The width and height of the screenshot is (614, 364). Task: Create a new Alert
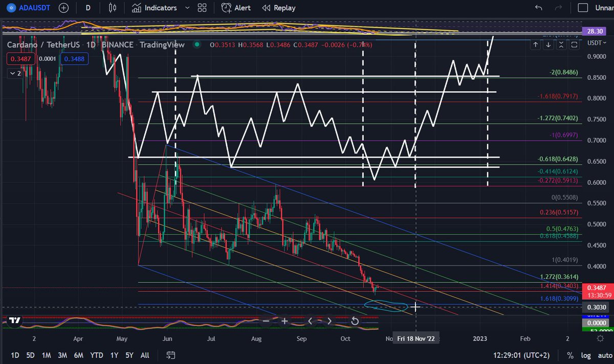(x=236, y=8)
